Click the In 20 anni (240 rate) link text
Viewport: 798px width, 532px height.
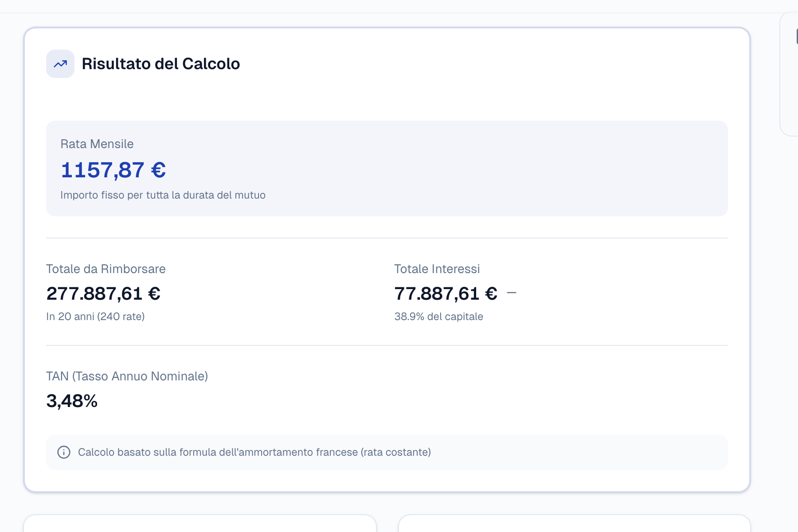96,317
